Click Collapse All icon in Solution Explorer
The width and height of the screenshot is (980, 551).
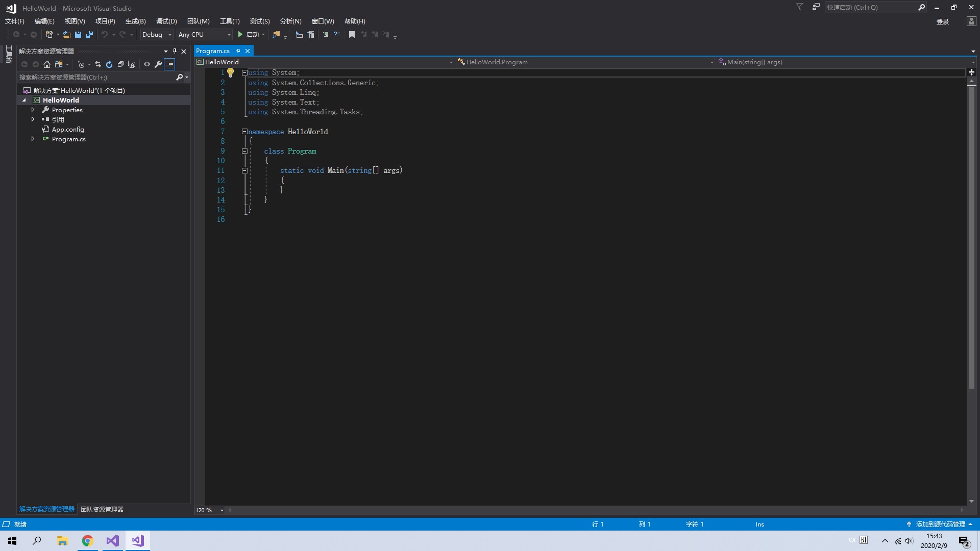coord(120,64)
